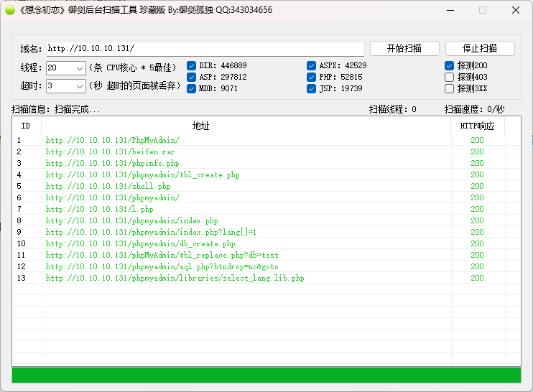The width and height of the screenshot is (533, 392).
Task: Minimize the scanner window
Action: click(450, 10)
